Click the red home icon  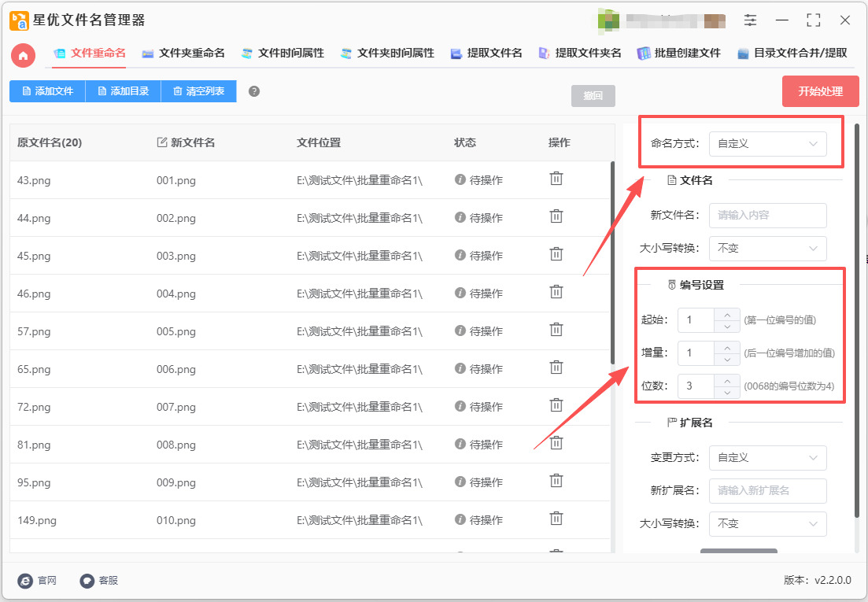(x=23, y=55)
